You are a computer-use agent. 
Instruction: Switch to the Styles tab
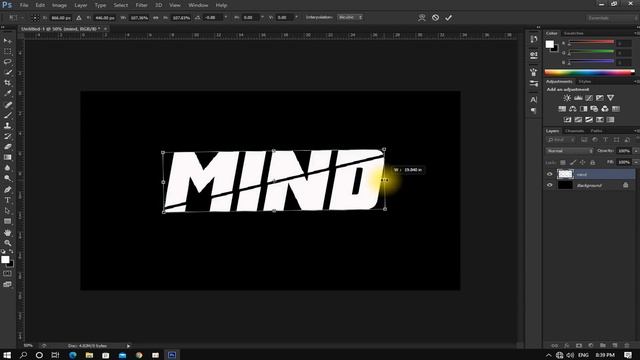(x=585, y=82)
